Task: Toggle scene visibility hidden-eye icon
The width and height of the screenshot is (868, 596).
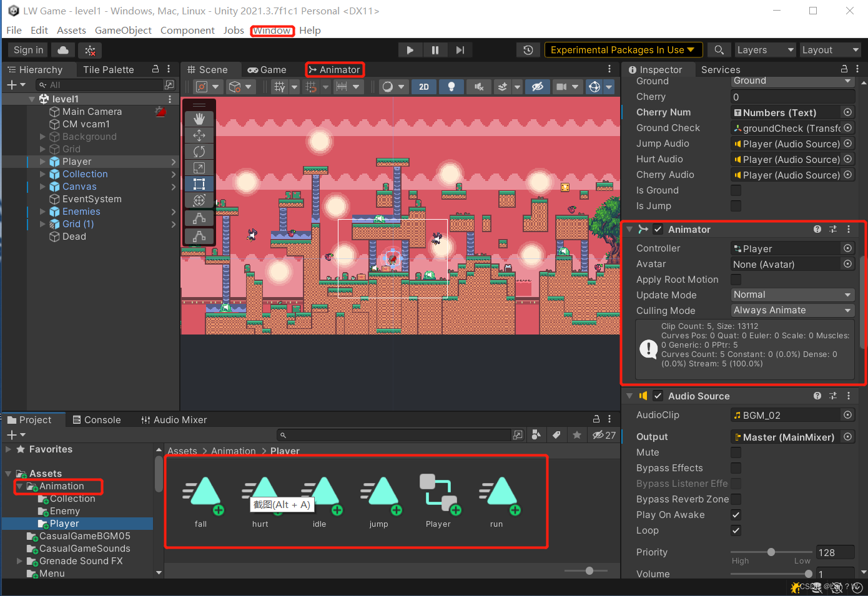Action: [538, 87]
